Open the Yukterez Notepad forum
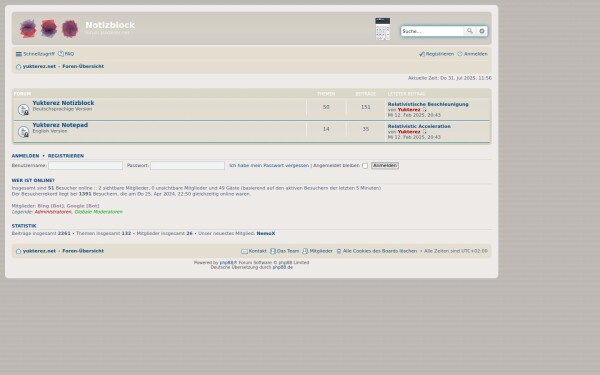 click(60, 125)
